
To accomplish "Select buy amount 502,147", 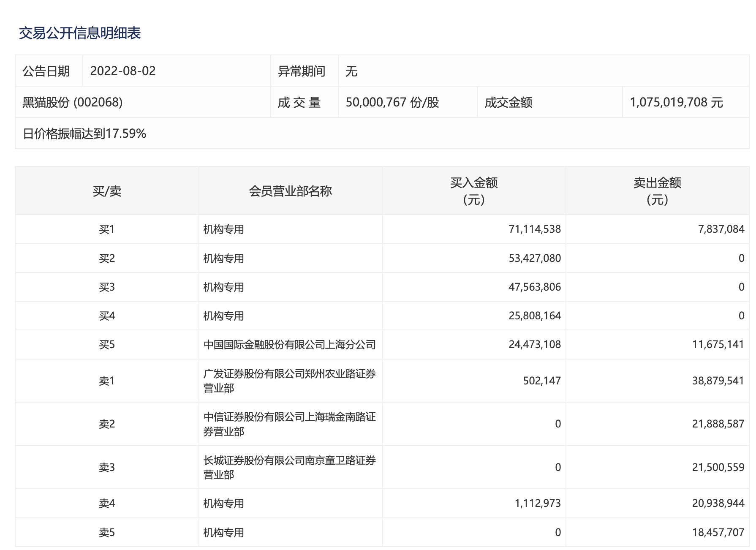I will coord(542,381).
